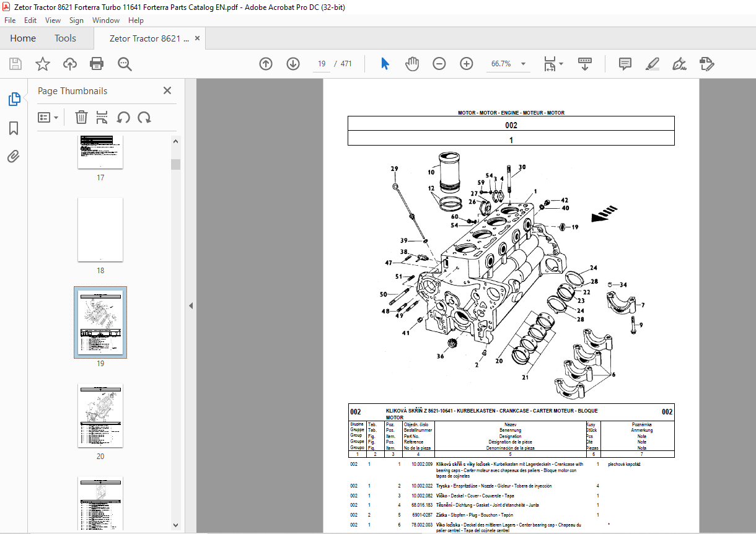Open the Window menu
This screenshot has width=756, height=534.
[x=106, y=20]
